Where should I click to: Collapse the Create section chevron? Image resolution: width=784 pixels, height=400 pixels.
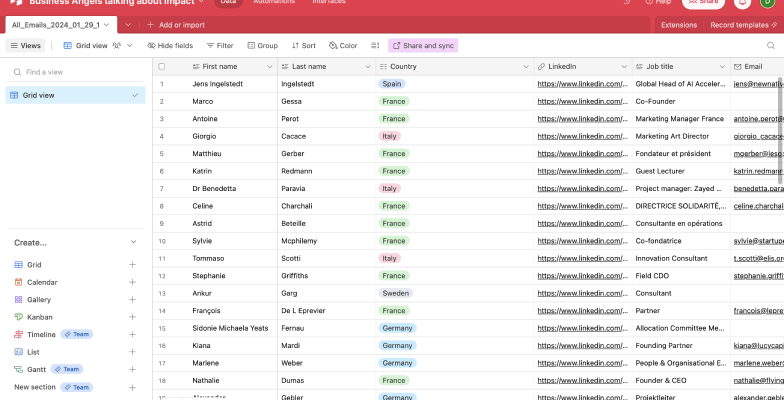pos(133,242)
